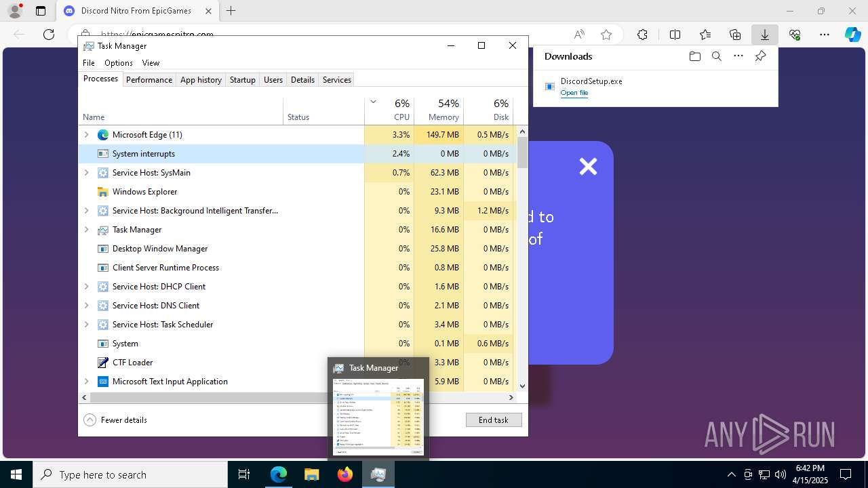Click the Client Server Runtime Process icon
868x488 pixels.
point(103,268)
